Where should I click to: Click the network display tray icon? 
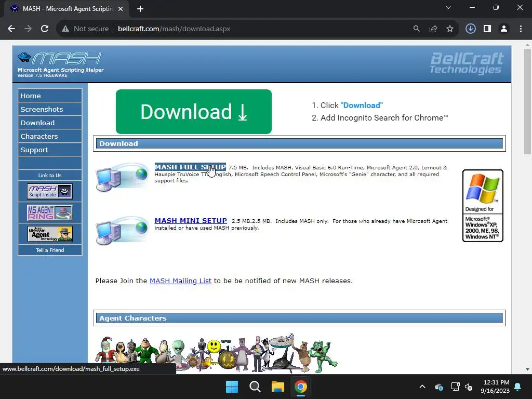[455, 387]
